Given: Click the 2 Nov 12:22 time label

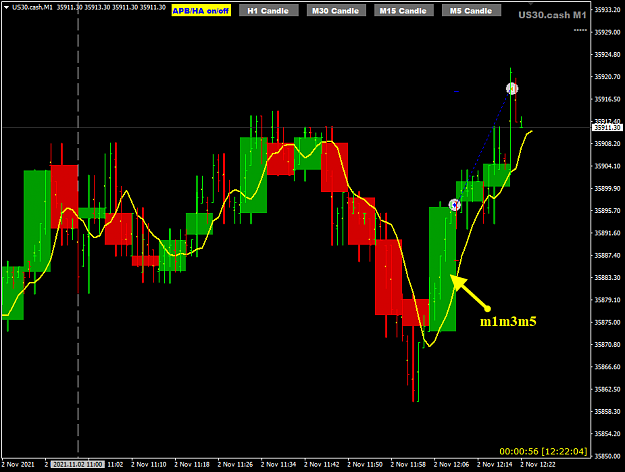Looking at the screenshot, I should coord(538,464).
